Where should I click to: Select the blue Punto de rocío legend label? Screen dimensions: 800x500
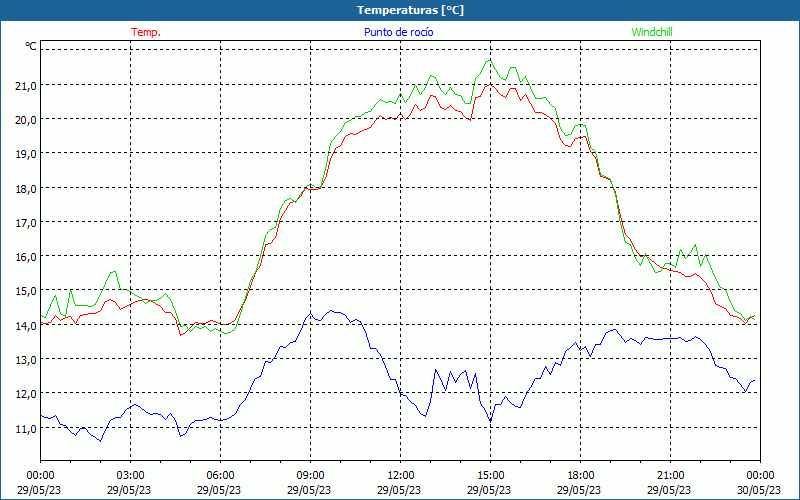398,32
